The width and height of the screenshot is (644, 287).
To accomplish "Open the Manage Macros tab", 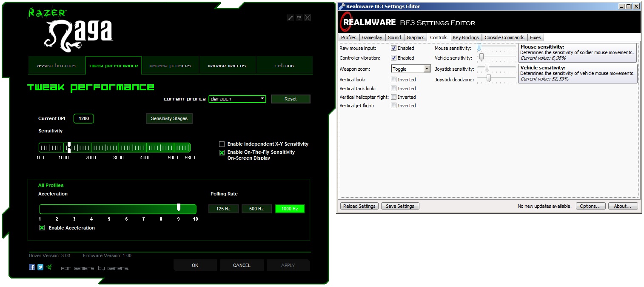I will click(227, 66).
